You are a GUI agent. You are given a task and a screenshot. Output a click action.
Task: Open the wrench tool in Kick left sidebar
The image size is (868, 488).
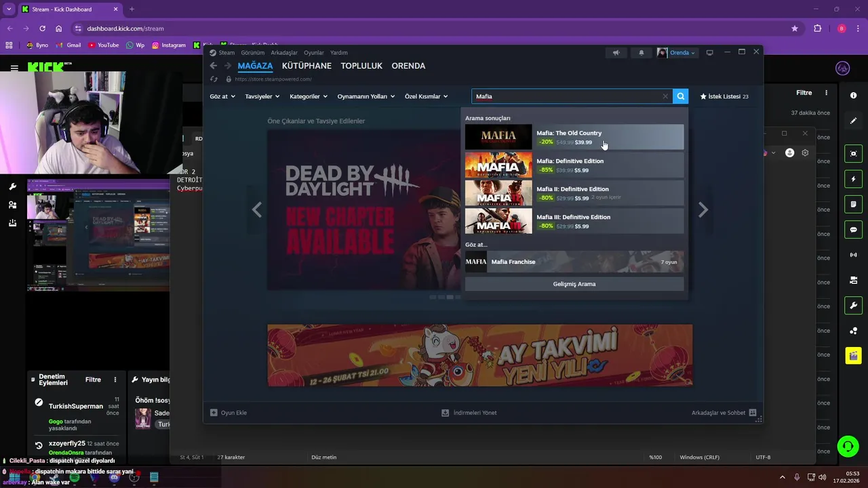click(x=12, y=186)
